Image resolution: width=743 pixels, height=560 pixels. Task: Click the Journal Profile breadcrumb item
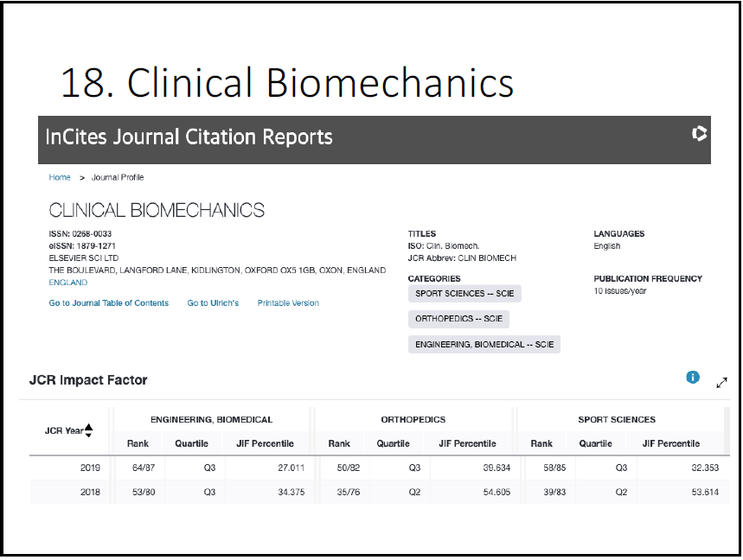tap(118, 177)
